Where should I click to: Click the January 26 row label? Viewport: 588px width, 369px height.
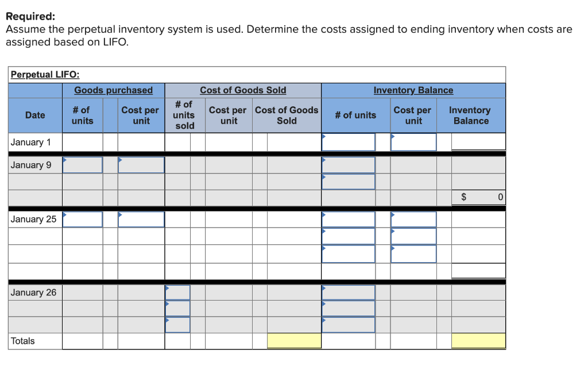pos(33,293)
